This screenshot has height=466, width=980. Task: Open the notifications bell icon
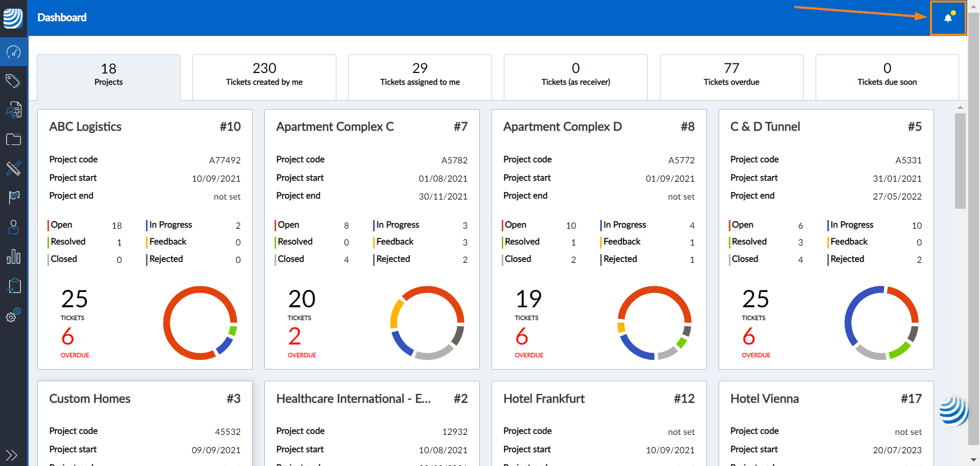pyautogui.click(x=948, y=18)
